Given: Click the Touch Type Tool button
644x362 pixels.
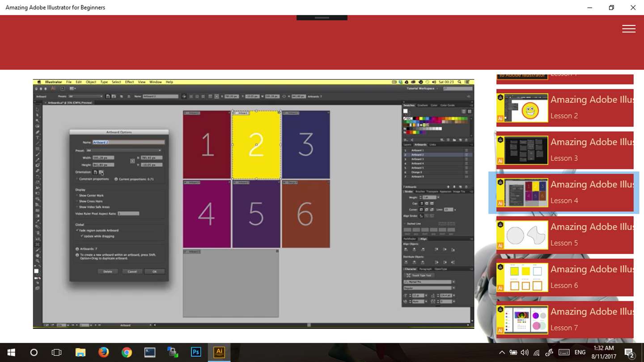Looking at the screenshot, I should [x=419, y=275].
